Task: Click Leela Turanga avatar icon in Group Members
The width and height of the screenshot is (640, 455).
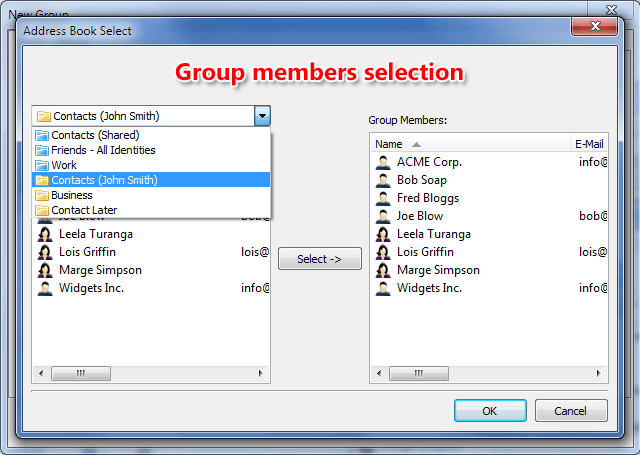Action: [383, 234]
